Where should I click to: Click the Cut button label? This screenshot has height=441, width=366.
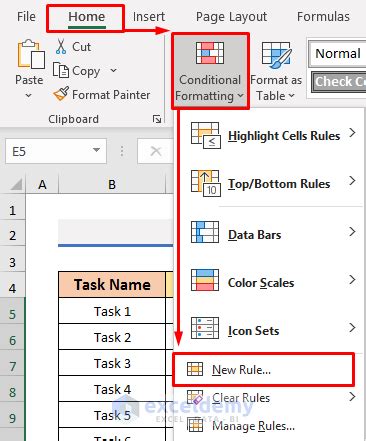point(82,47)
